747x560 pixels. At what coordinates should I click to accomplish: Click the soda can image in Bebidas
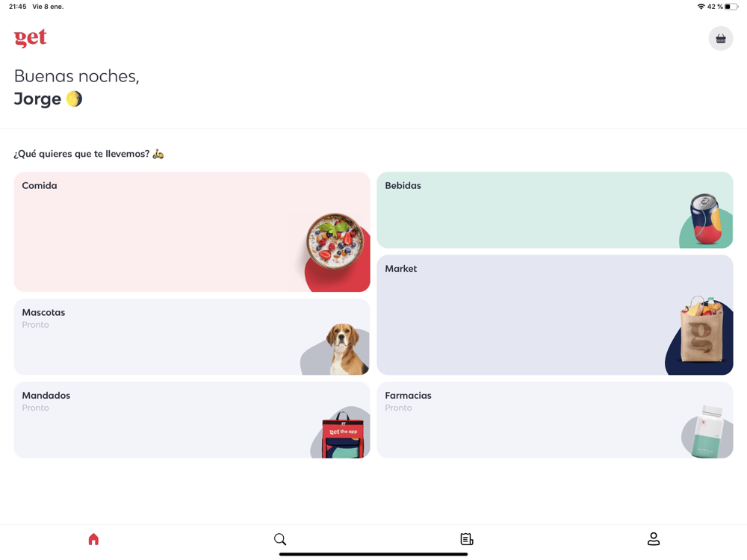(706, 219)
